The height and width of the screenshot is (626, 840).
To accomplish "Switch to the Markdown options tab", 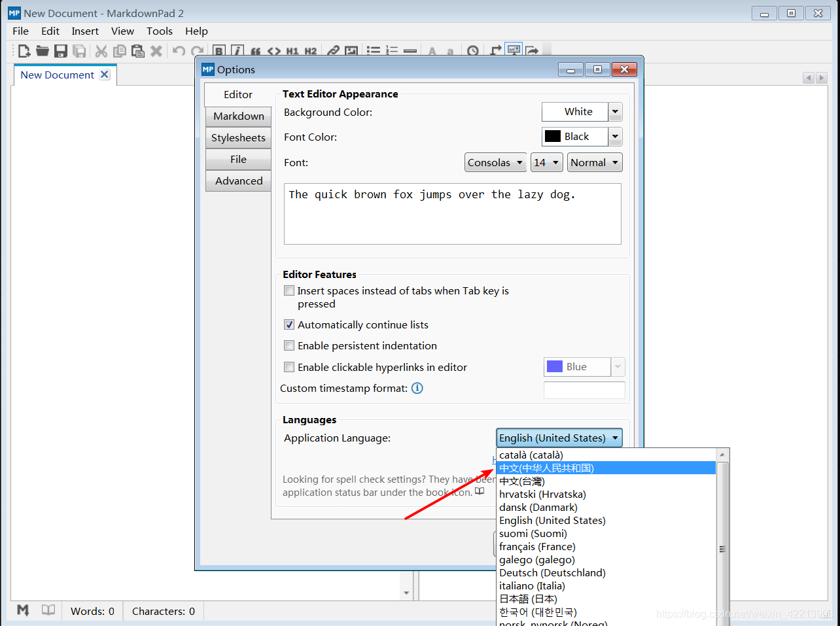I will tap(238, 116).
